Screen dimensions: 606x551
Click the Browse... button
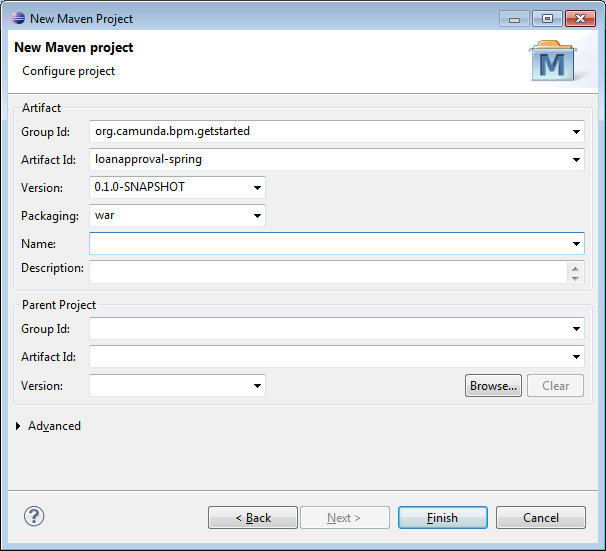click(493, 386)
